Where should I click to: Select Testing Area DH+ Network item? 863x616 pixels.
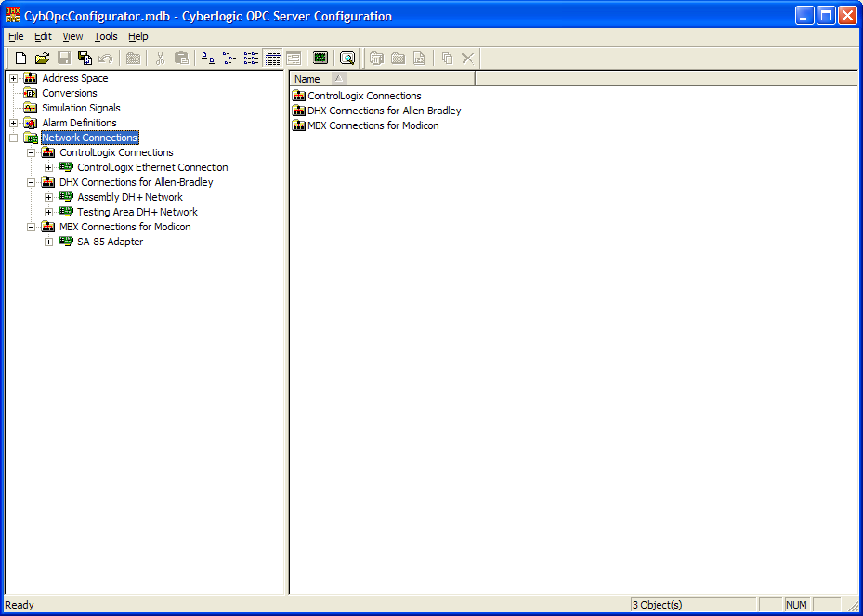tap(137, 212)
